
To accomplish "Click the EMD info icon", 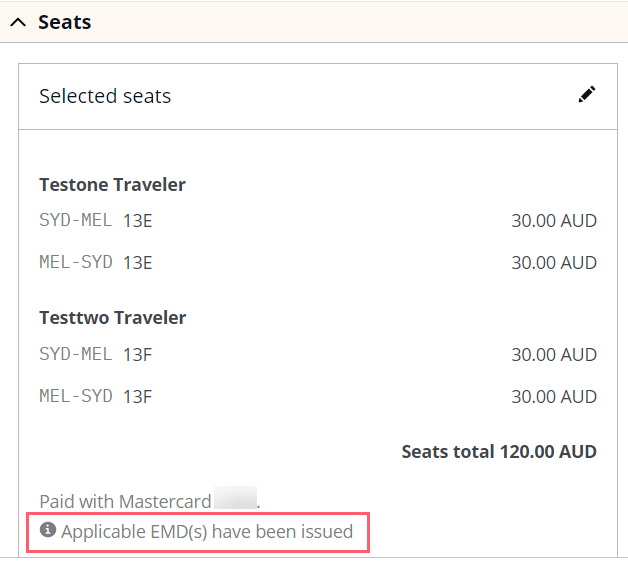I will tap(48, 530).
